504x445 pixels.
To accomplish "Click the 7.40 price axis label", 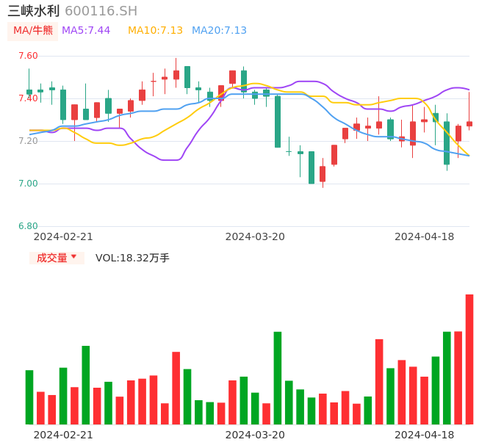I will 28,98.
